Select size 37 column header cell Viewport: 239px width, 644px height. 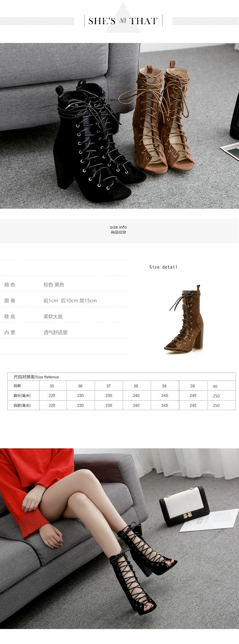109,386
